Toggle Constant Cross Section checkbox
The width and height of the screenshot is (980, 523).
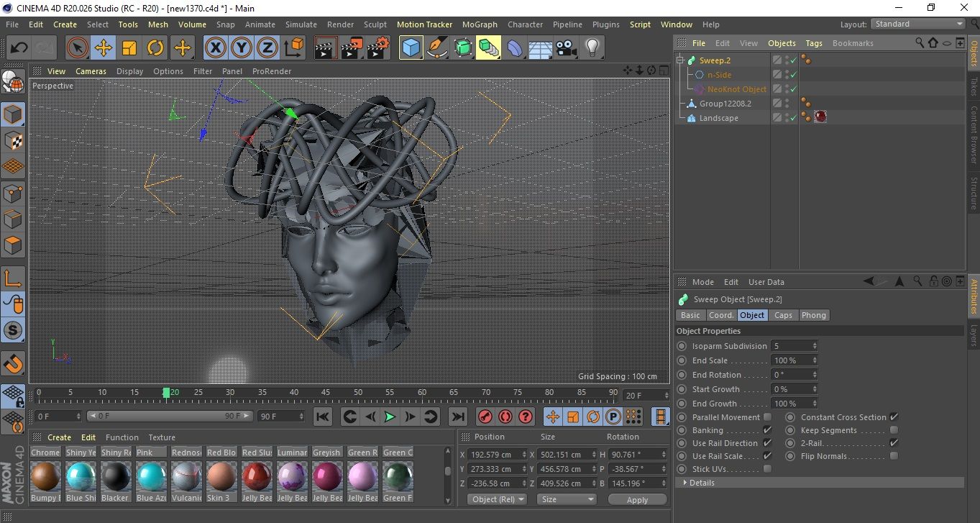(x=894, y=417)
